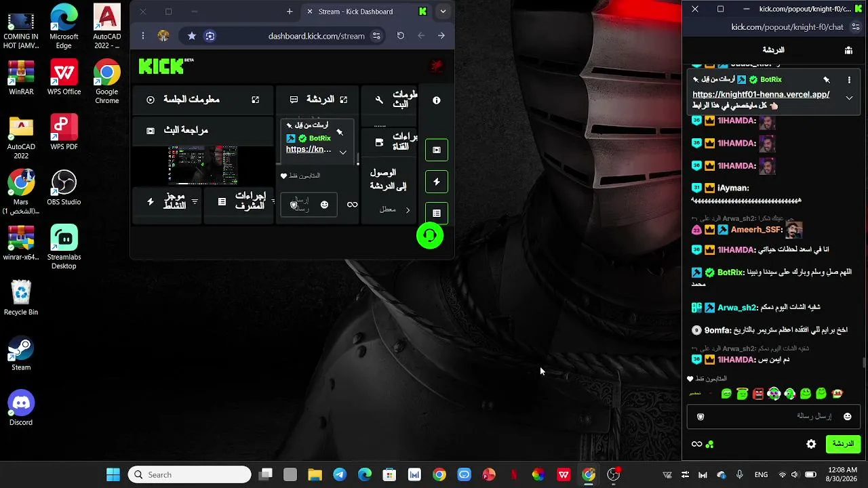868x488 pixels.
Task: Click the wrench icon on stream info panel
Action: (379, 100)
